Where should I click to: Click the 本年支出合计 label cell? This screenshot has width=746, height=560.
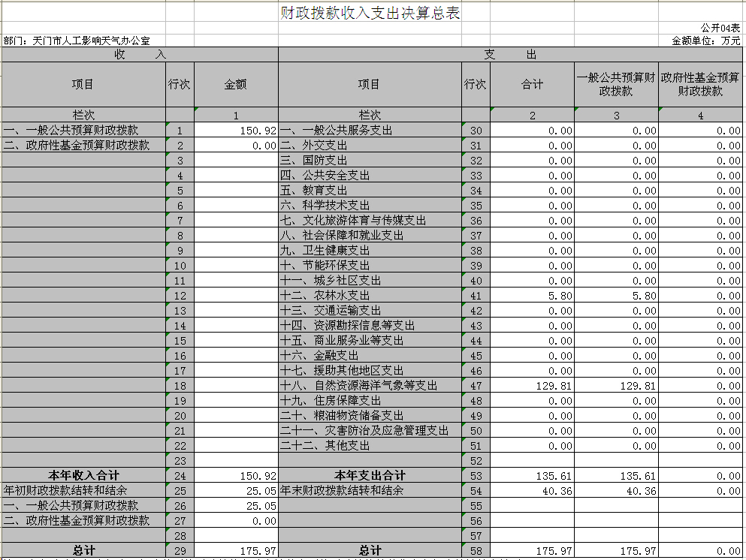[x=370, y=475]
